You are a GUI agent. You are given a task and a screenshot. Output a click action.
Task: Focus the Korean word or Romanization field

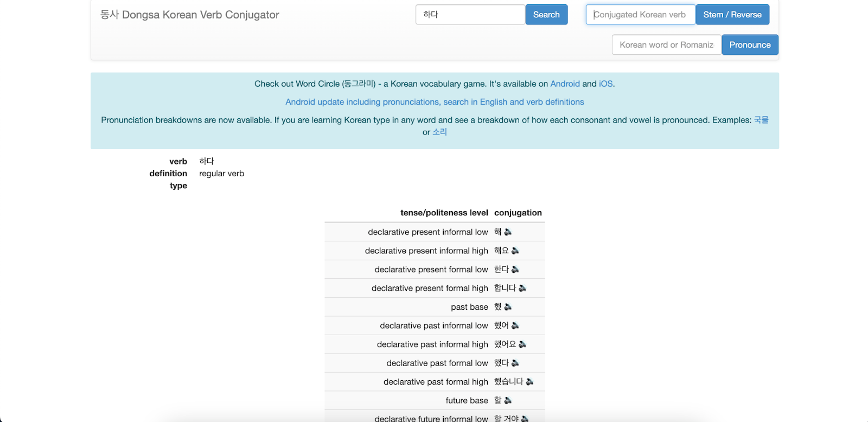click(x=667, y=45)
